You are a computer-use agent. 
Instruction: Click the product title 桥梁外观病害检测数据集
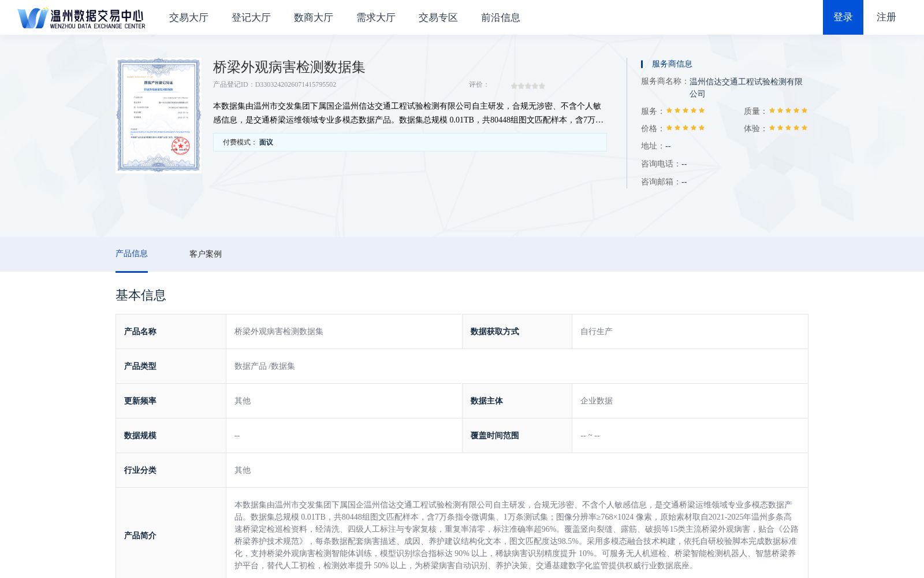289,67
